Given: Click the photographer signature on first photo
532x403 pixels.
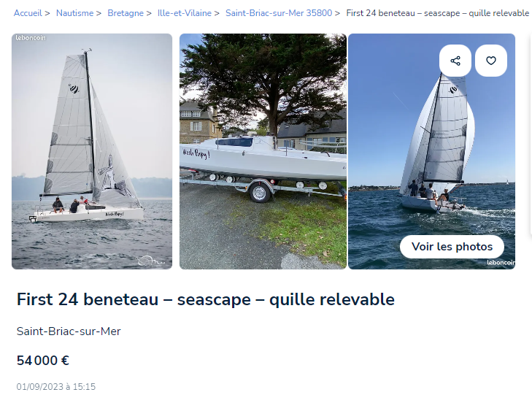Looking at the screenshot, I should pos(151,261).
